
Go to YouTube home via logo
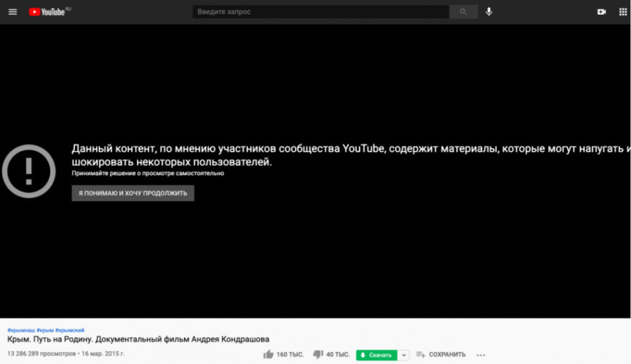pyautogui.click(x=47, y=12)
